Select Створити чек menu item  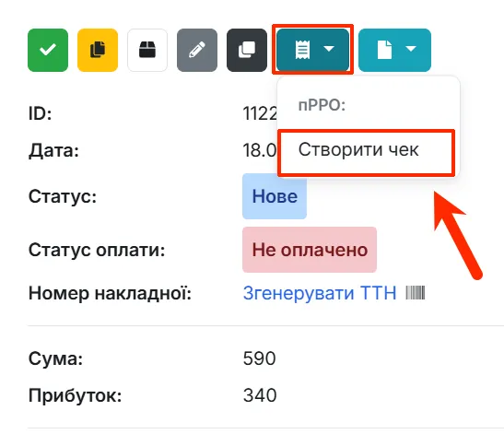tap(367, 150)
